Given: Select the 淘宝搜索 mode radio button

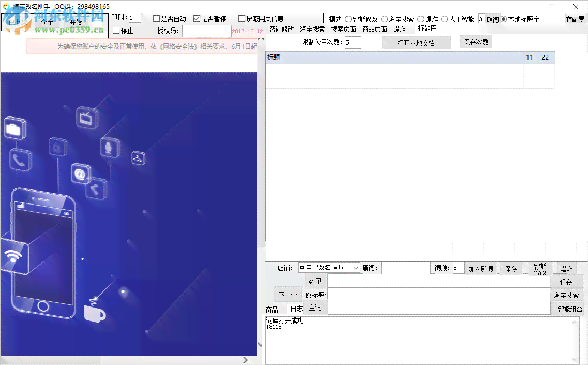Looking at the screenshot, I should point(384,19).
